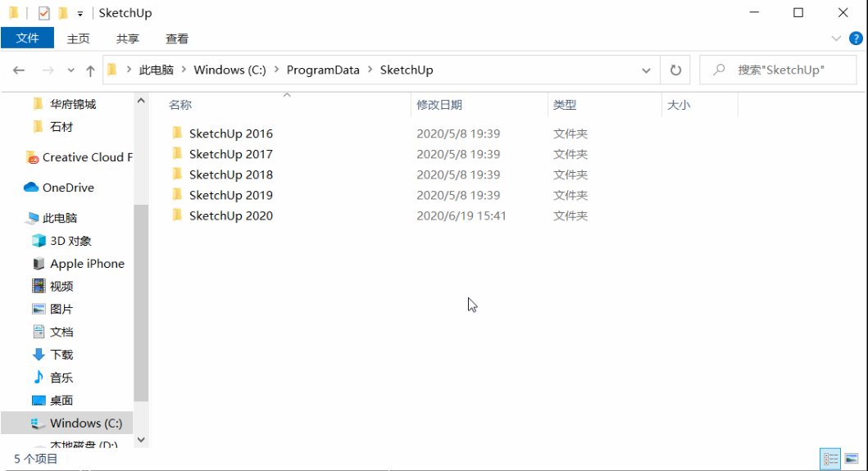Open 视频 in the navigation pane
This screenshot has height=471, width=868.
click(x=61, y=286)
